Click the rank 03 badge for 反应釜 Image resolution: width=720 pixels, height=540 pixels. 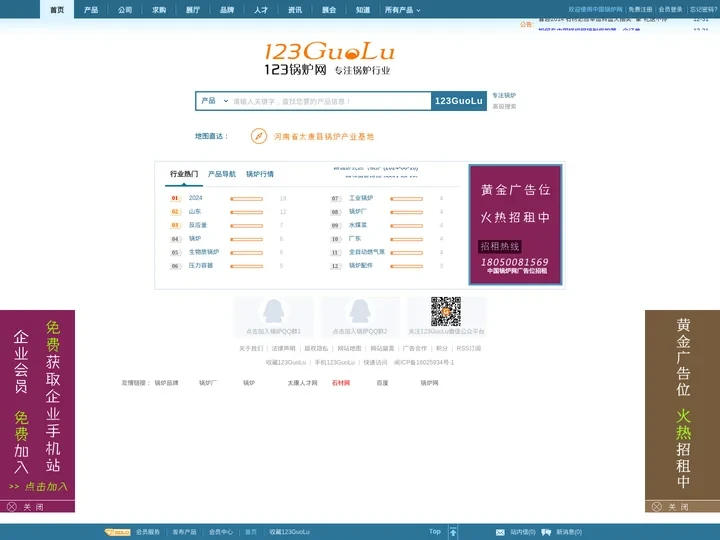click(175, 225)
